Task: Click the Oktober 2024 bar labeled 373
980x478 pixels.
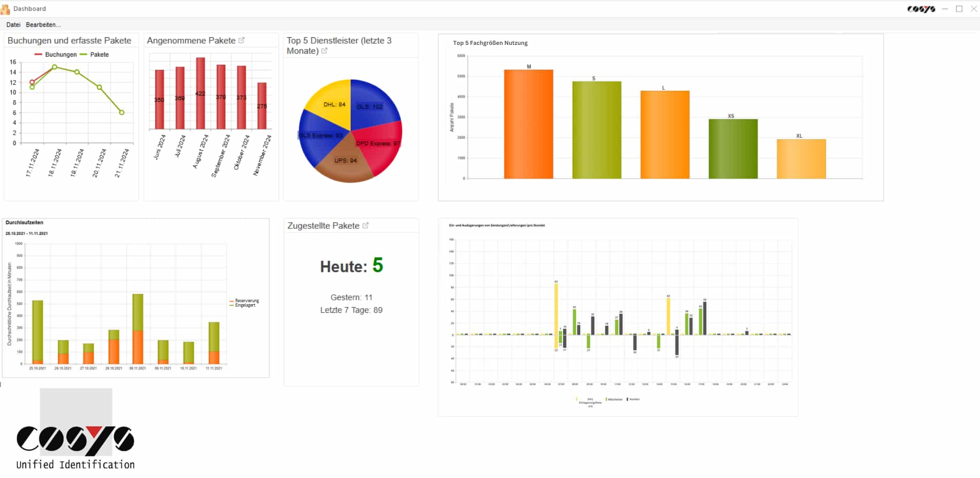Action: 241,97
